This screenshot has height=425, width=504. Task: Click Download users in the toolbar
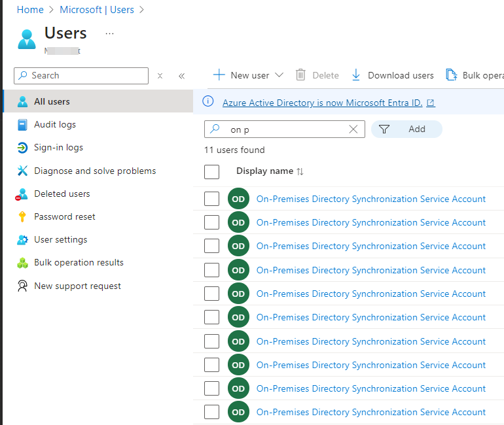pyautogui.click(x=393, y=75)
